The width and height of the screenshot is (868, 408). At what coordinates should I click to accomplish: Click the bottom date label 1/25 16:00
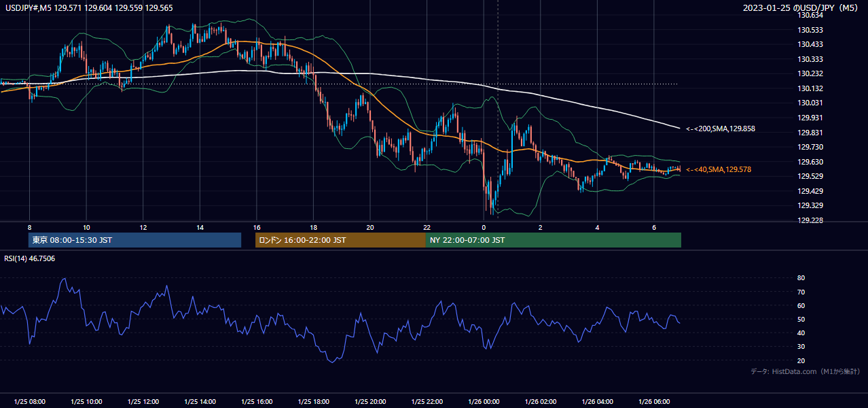pyautogui.click(x=257, y=402)
